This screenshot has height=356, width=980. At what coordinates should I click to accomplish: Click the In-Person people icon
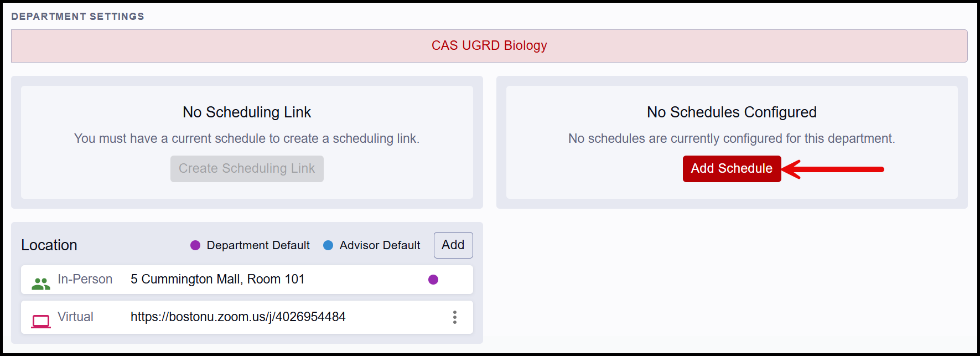click(41, 283)
